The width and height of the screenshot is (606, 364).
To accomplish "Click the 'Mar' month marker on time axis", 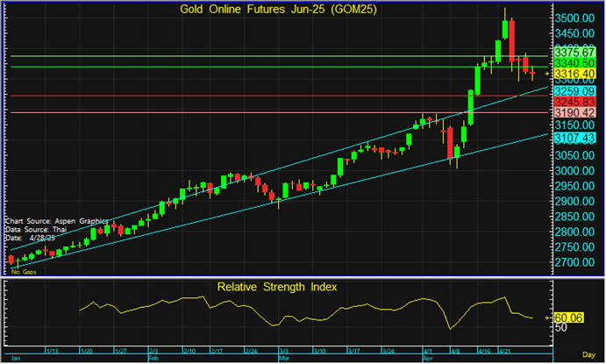I will (x=284, y=360).
